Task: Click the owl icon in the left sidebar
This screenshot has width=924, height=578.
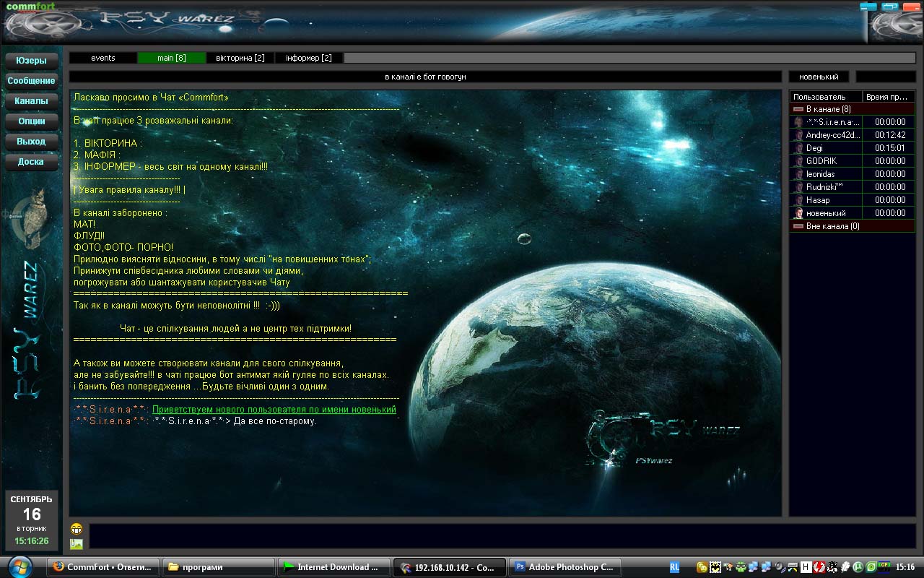Action: click(32, 216)
